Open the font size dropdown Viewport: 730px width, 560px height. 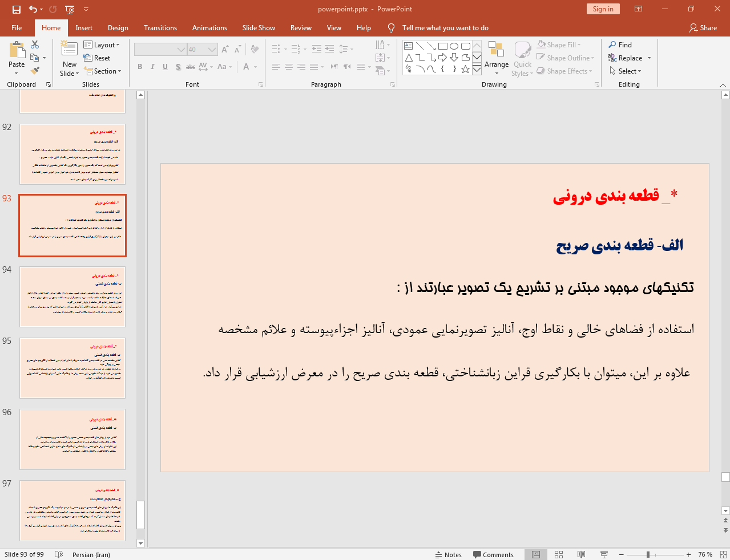tap(212, 50)
